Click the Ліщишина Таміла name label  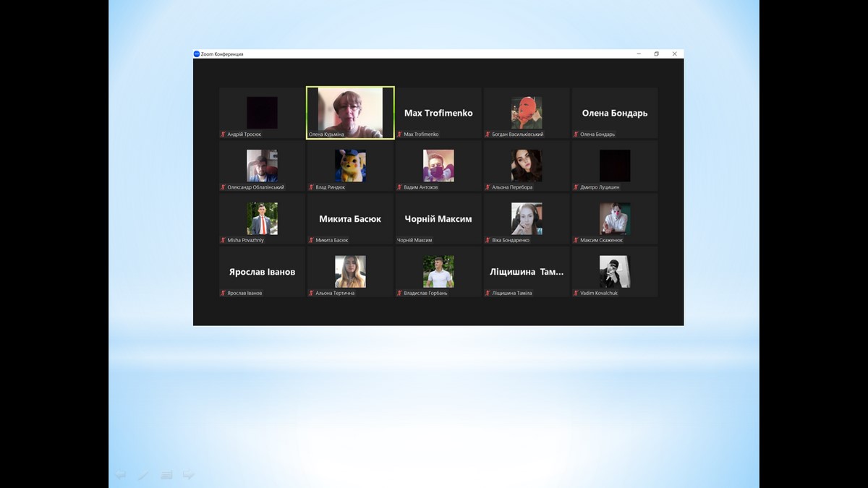pos(512,294)
